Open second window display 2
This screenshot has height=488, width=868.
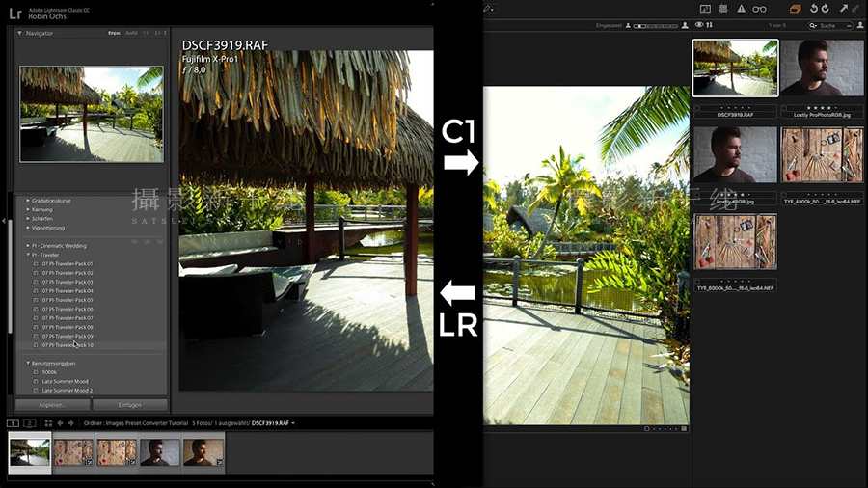[x=30, y=423]
